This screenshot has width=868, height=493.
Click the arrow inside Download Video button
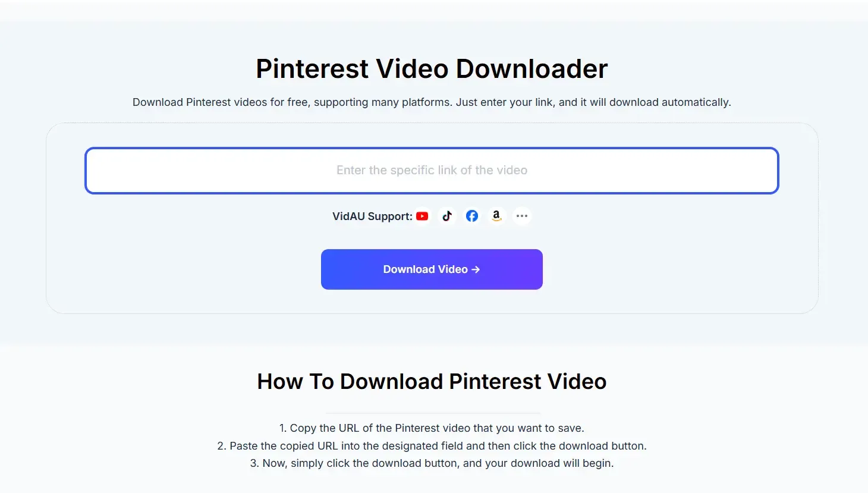pos(476,269)
